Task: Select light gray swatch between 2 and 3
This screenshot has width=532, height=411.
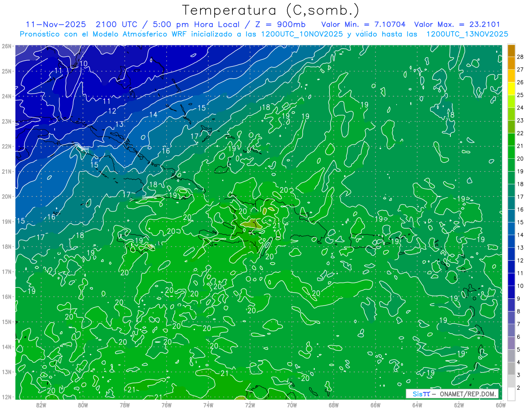Action: [512, 381]
